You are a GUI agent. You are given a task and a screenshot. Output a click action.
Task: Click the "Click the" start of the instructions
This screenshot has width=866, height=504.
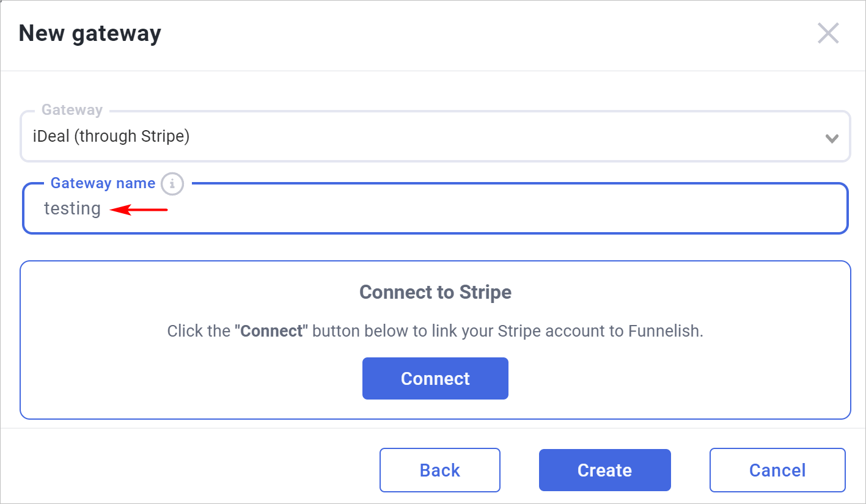199,332
